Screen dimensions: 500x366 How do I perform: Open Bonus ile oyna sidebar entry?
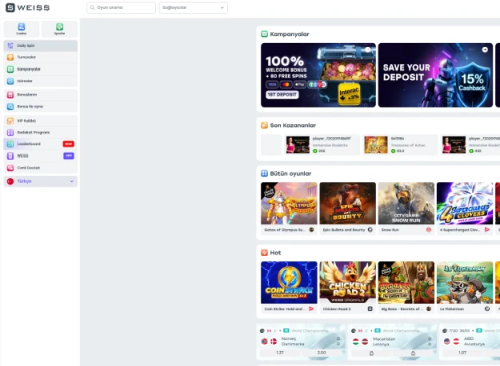pos(41,106)
